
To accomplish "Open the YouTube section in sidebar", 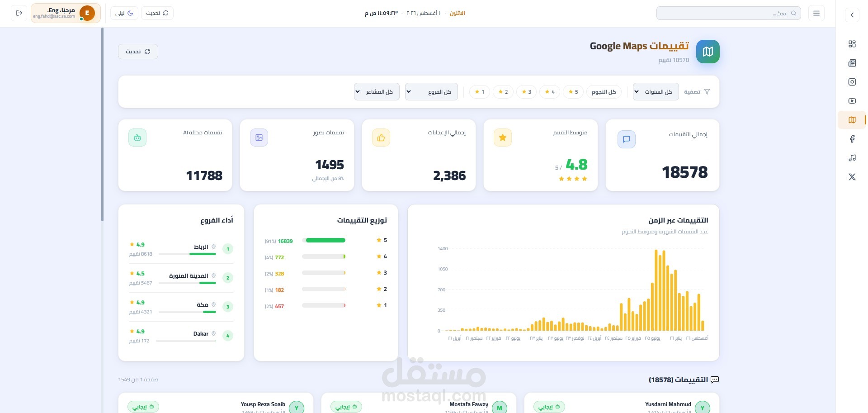I will pyautogui.click(x=852, y=101).
